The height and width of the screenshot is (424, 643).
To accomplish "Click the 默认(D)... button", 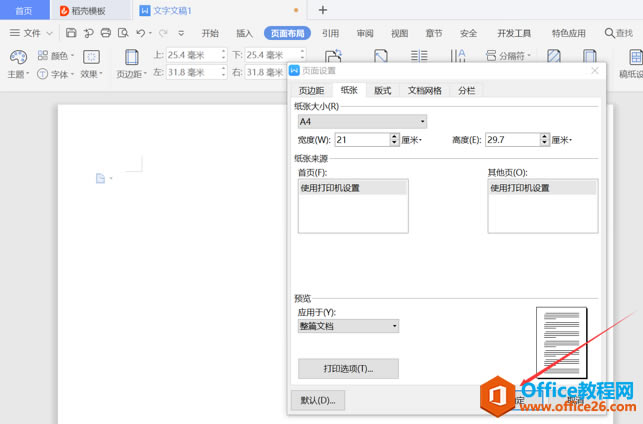I will point(318,400).
